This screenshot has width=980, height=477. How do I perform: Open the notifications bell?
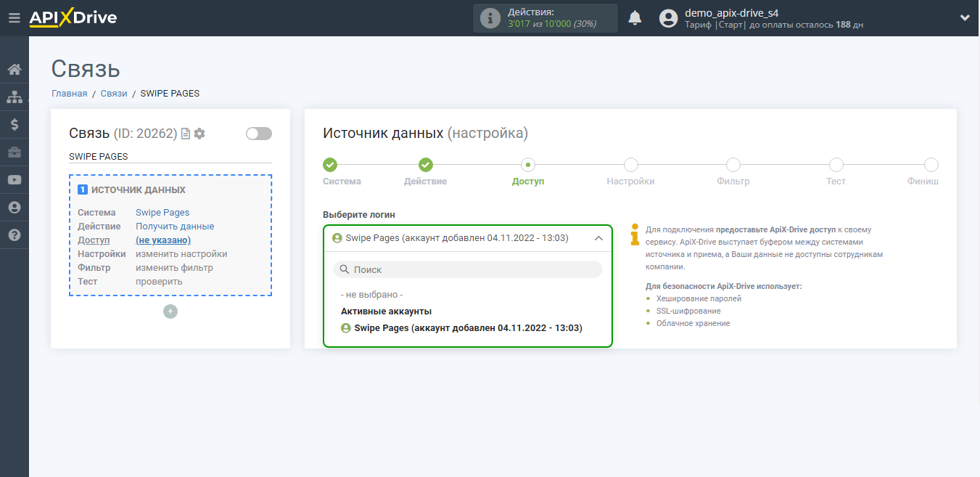[x=635, y=18]
